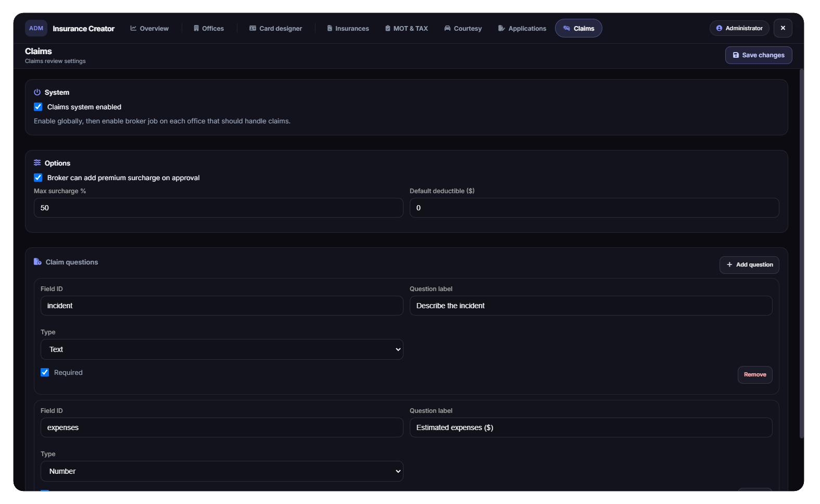Click the Applications pen icon
Screen dimensions: 820x504
[x=501, y=28]
